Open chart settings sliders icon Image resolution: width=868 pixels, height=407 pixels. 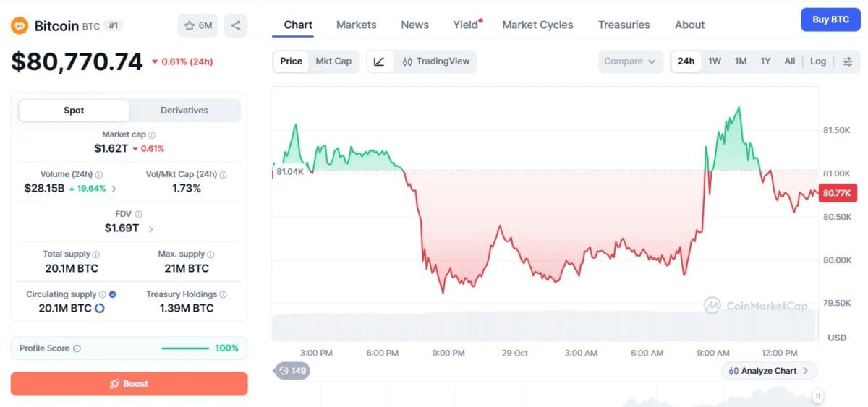coord(847,61)
